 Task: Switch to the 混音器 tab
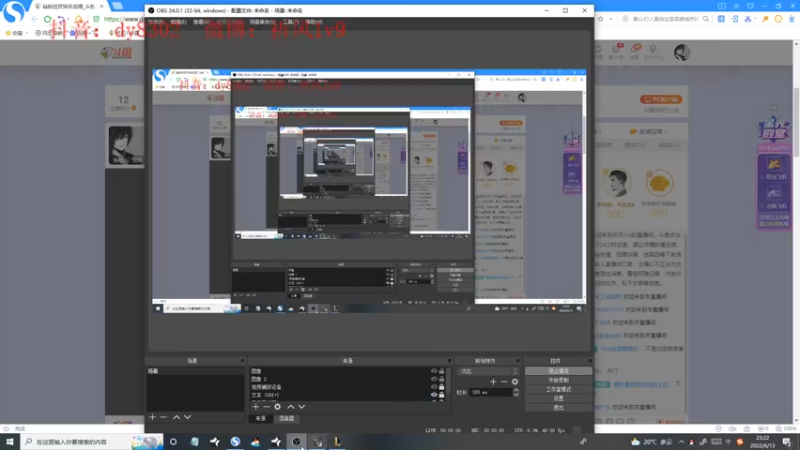[x=286, y=418]
